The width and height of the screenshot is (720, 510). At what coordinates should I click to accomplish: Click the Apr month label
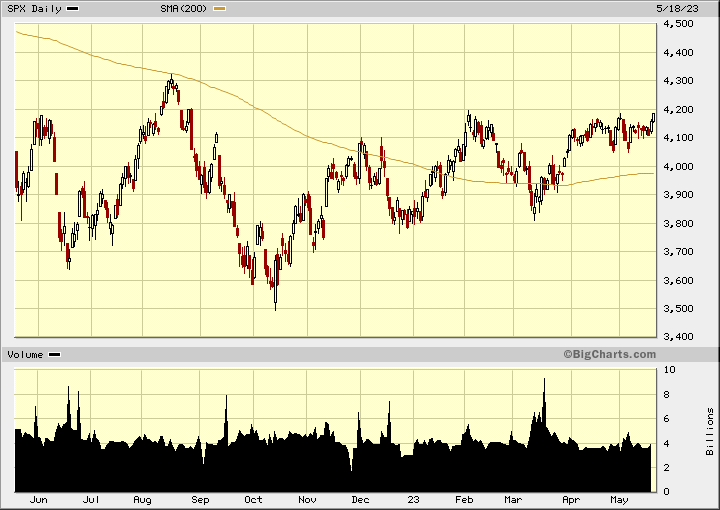click(571, 500)
